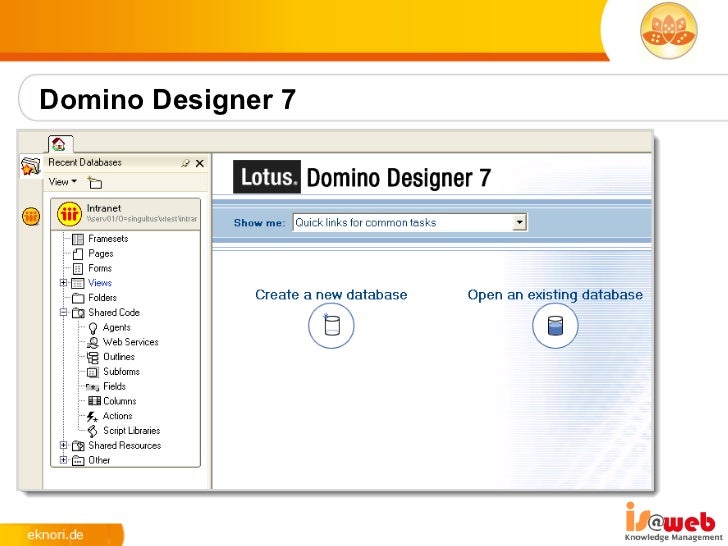
Task: Click the Agents lightbulb icon
Action: [x=93, y=328]
